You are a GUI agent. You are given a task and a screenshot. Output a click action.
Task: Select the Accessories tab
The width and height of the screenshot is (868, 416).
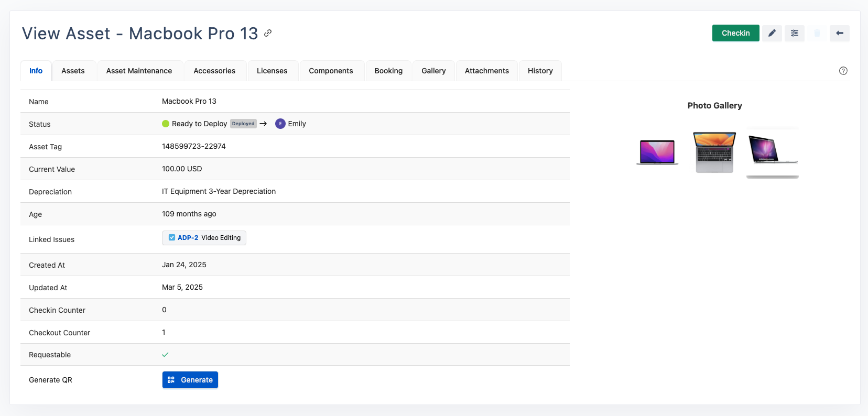click(214, 71)
